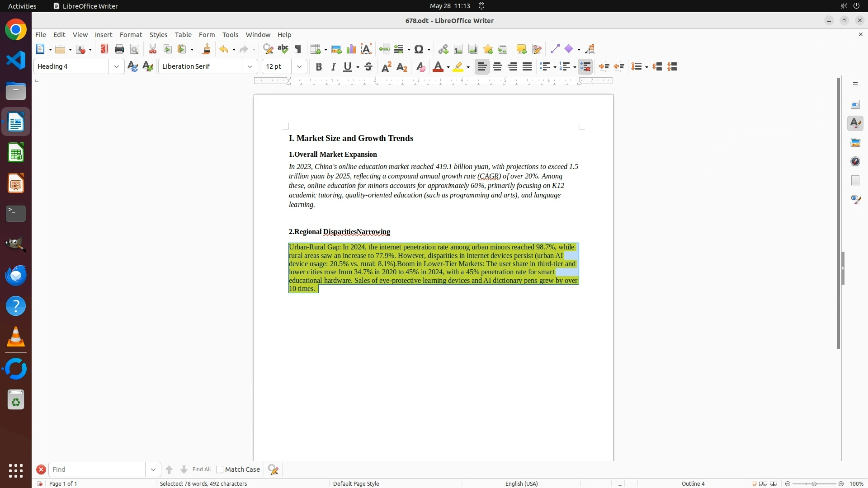868x488 pixels.
Task: Toggle Bold formatting button
Action: point(319,67)
